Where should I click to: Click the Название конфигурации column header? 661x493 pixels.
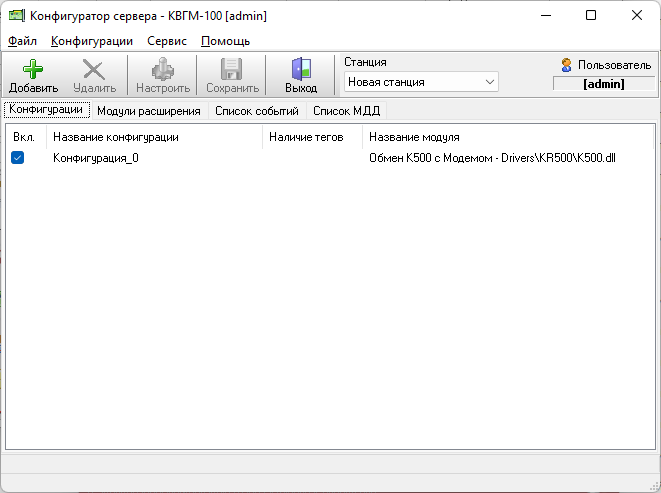[116, 137]
